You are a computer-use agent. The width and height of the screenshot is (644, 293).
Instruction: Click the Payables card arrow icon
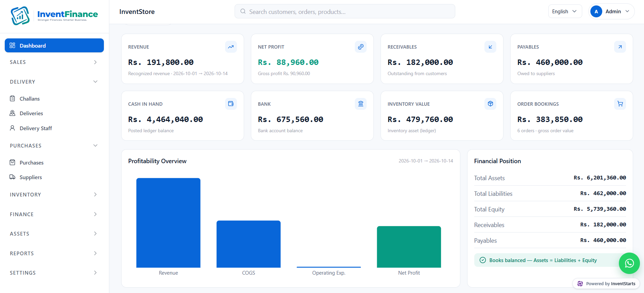coord(620,47)
